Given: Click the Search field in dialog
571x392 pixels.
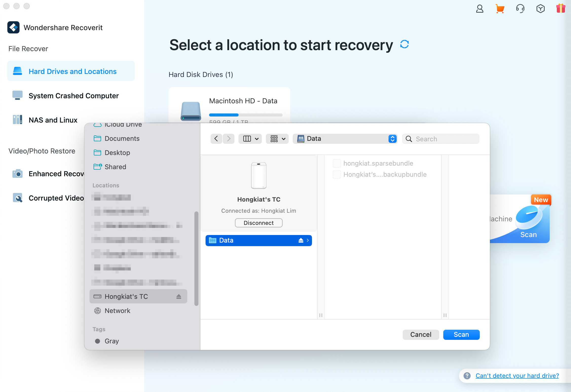Looking at the screenshot, I should pos(441,139).
